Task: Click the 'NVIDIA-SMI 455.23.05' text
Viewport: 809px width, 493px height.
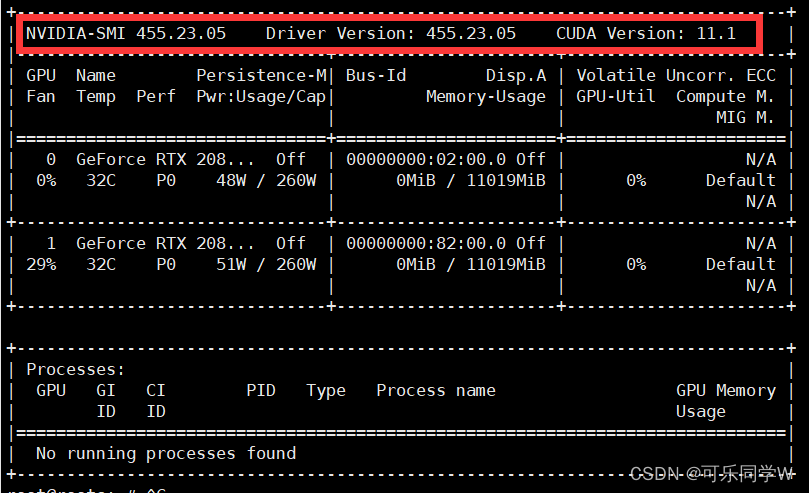Action: coord(126,34)
